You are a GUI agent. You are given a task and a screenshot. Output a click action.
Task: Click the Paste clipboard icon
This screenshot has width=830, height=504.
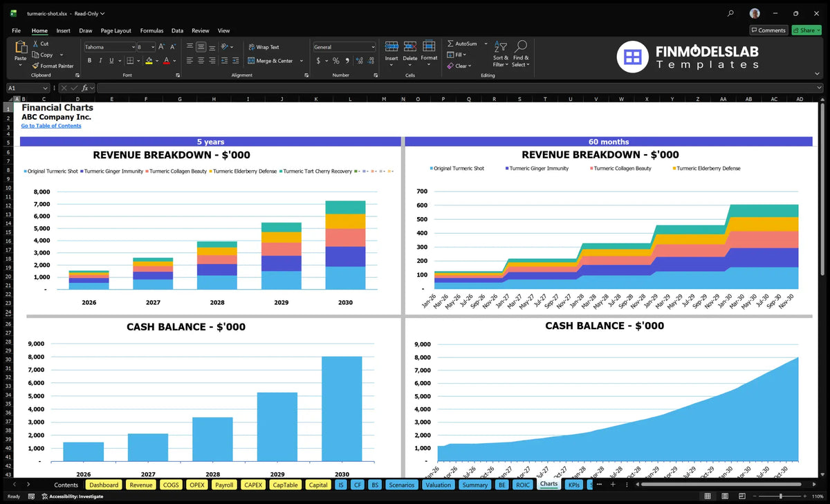click(20, 47)
